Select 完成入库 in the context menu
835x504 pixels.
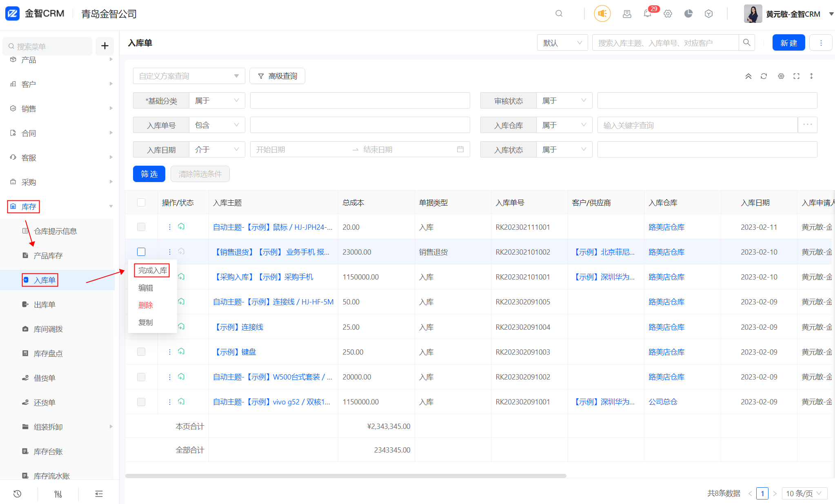[x=152, y=270]
